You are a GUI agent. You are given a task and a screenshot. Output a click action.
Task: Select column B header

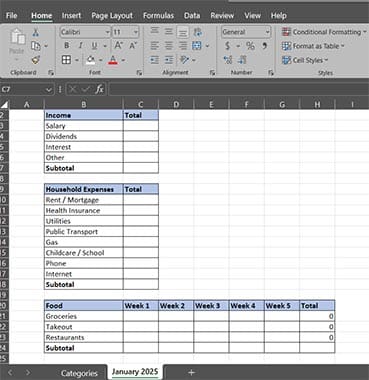(84, 105)
